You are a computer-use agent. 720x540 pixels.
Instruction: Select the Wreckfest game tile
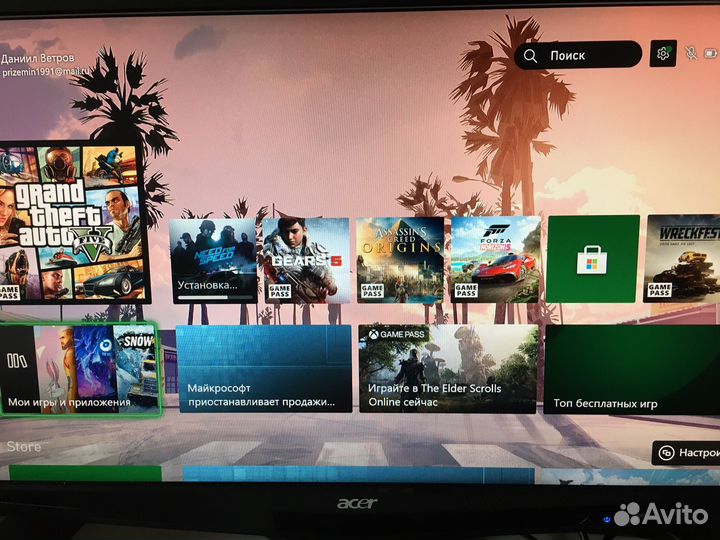point(682,259)
